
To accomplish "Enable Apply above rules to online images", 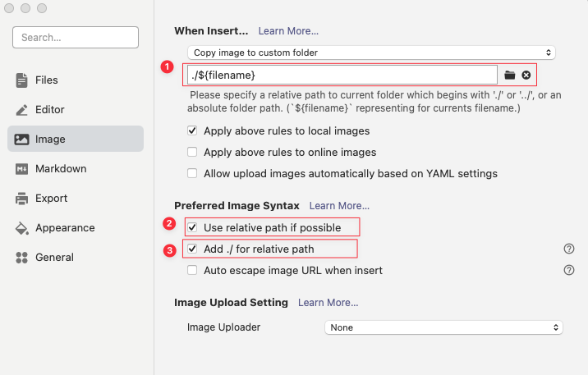I will (192, 152).
